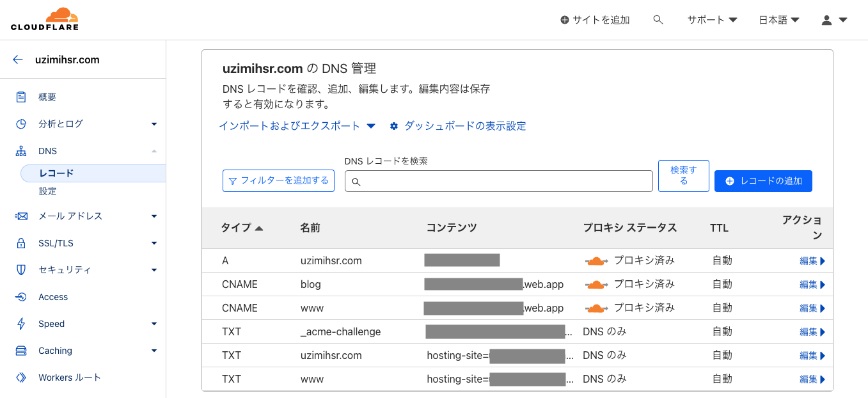Click the コンテンツ column header
Viewport: 868px width, 398px height.
[452, 228]
